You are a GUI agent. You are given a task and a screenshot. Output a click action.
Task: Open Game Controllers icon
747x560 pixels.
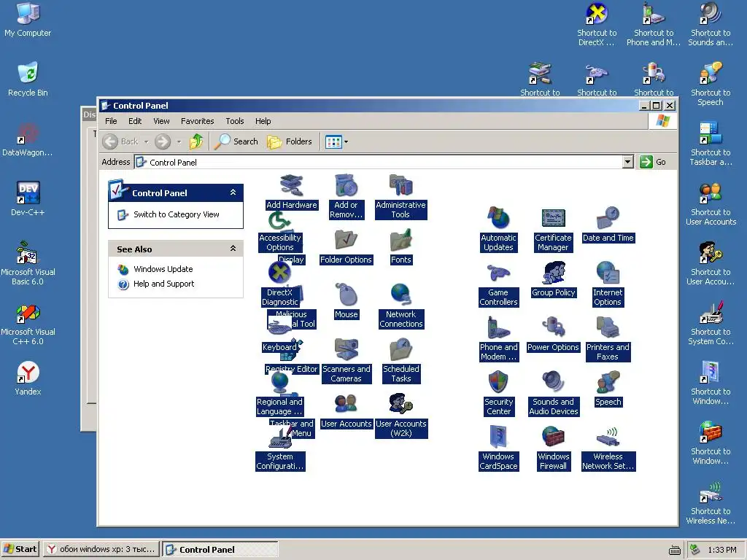coord(498,273)
